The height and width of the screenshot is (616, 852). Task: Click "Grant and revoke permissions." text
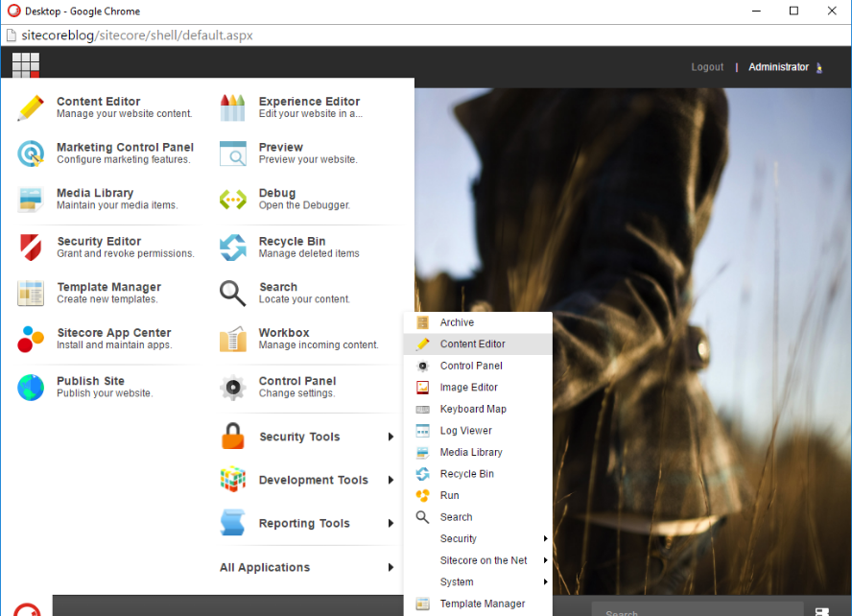tap(126, 253)
